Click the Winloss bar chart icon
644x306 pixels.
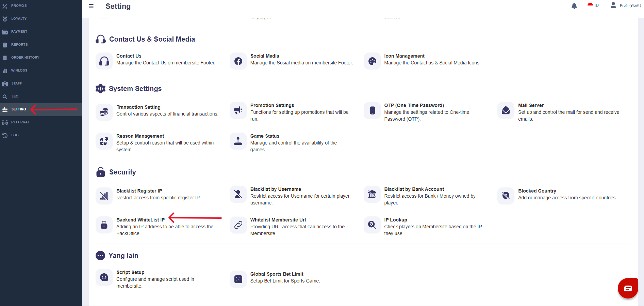[x=5, y=71]
